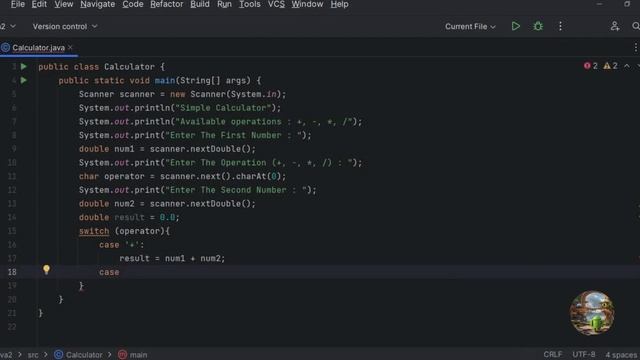Screen dimensions: 640x360
Task: Open the Edit menu
Action: [39, 4]
